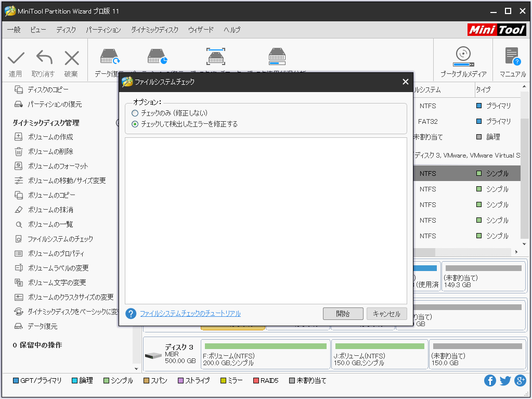The width and height of the screenshot is (532, 399).
Task: Click Wipe Volume (ボリュームの抹消)
Action: click(44, 210)
